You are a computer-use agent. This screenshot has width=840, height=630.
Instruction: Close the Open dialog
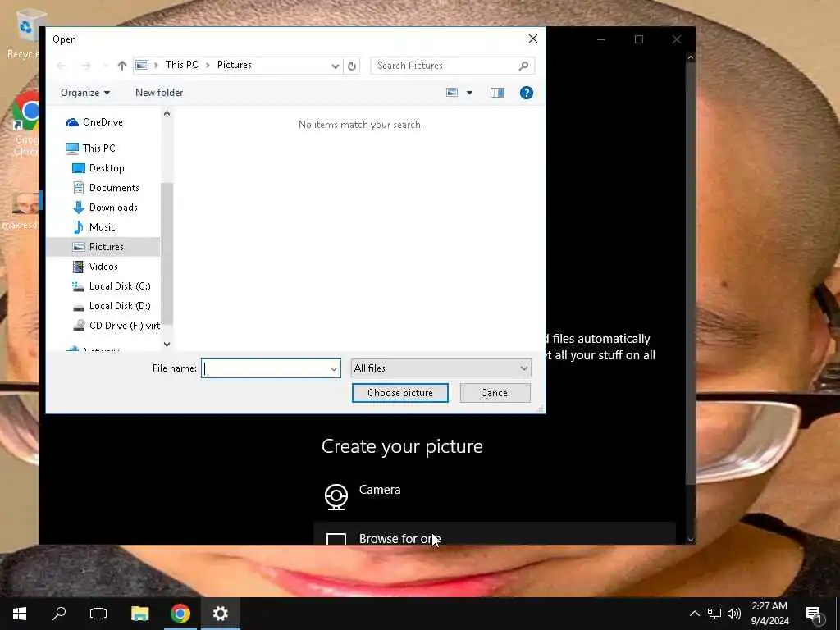click(x=533, y=39)
